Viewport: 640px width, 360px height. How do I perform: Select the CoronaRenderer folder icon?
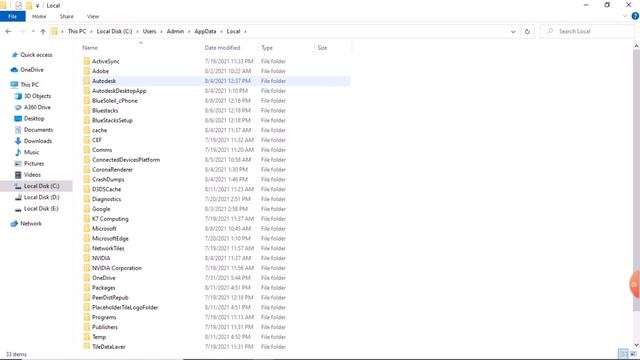[87, 169]
